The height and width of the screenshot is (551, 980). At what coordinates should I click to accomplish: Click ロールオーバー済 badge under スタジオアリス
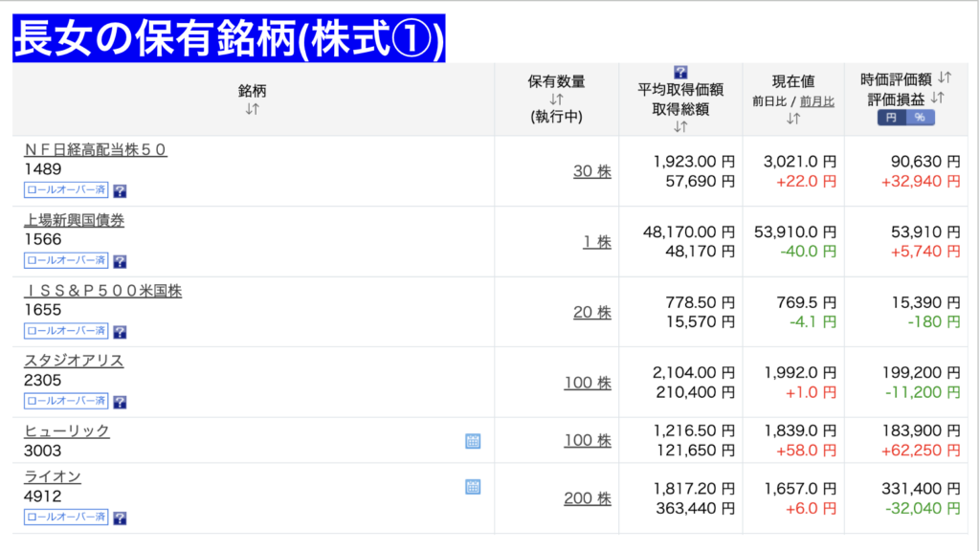pyautogui.click(x=66, y=402)
